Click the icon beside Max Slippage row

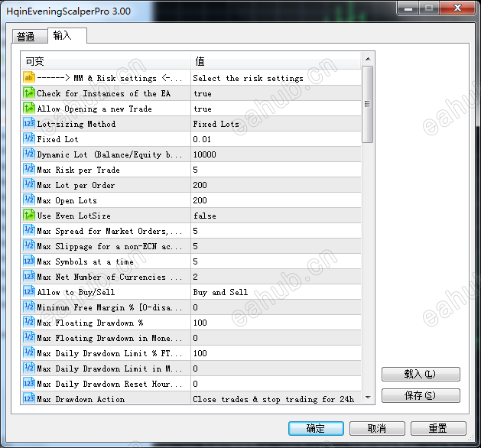click(29, 246)
